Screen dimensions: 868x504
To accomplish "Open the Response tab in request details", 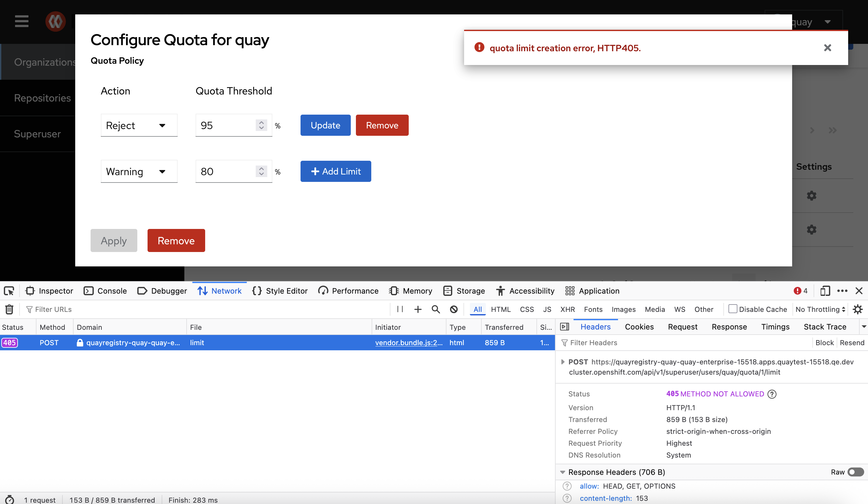I will tap(729, 327).
